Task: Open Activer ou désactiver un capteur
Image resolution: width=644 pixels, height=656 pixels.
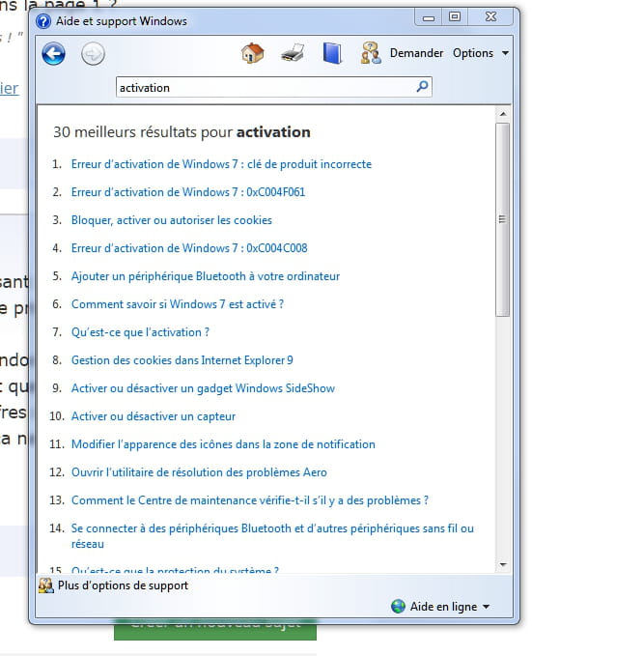Action: point(154,416)
